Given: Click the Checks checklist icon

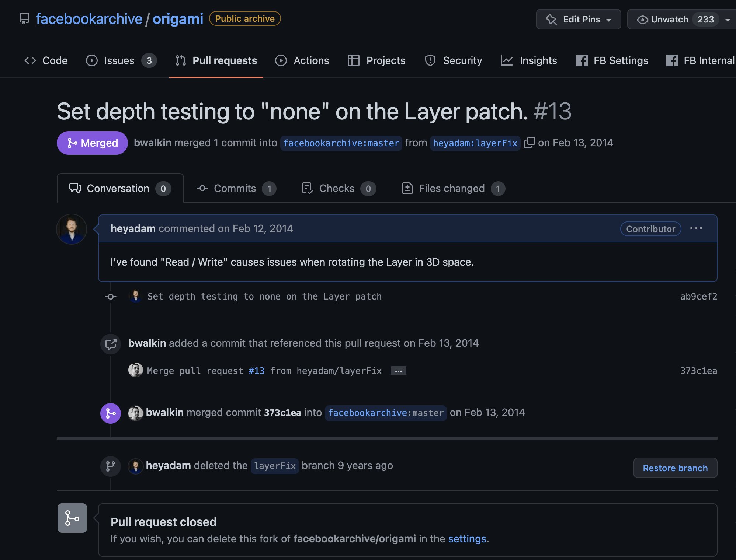Looking at the screenshot, I should tap(308, 188).
